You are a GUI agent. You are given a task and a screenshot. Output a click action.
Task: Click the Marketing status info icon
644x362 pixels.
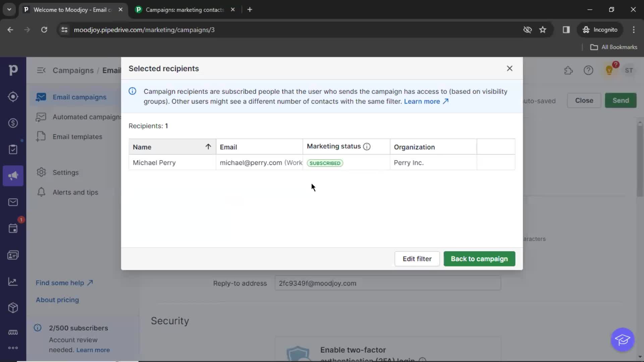[x=367, y=146]
